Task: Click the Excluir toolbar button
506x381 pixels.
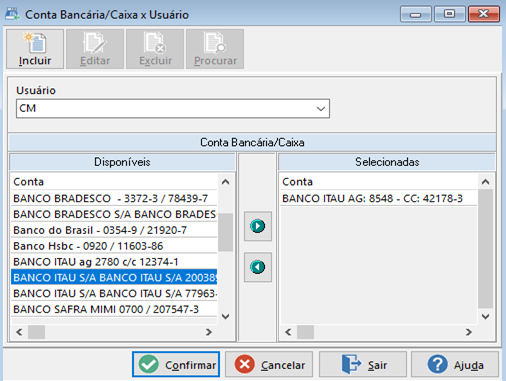Action: coord(155,49)
